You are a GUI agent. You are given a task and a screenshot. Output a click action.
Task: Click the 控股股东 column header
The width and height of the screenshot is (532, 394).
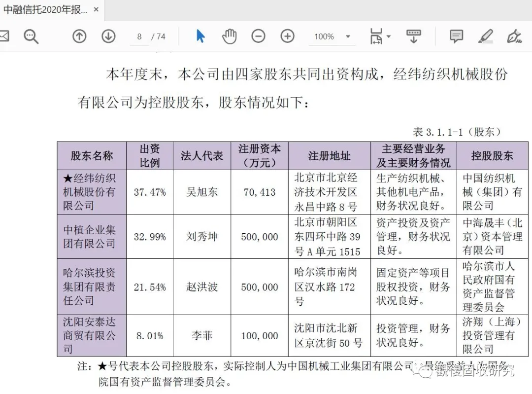(x=492, y=156)
